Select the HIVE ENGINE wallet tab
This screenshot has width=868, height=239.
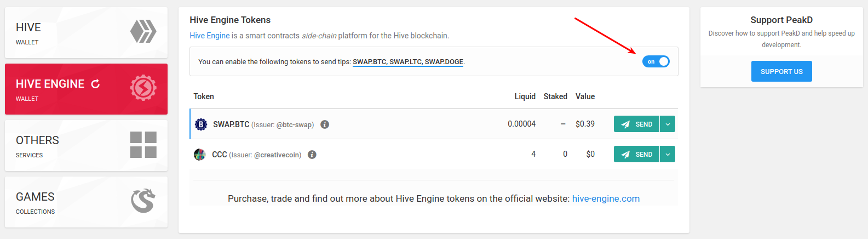[x=86, y=89]
